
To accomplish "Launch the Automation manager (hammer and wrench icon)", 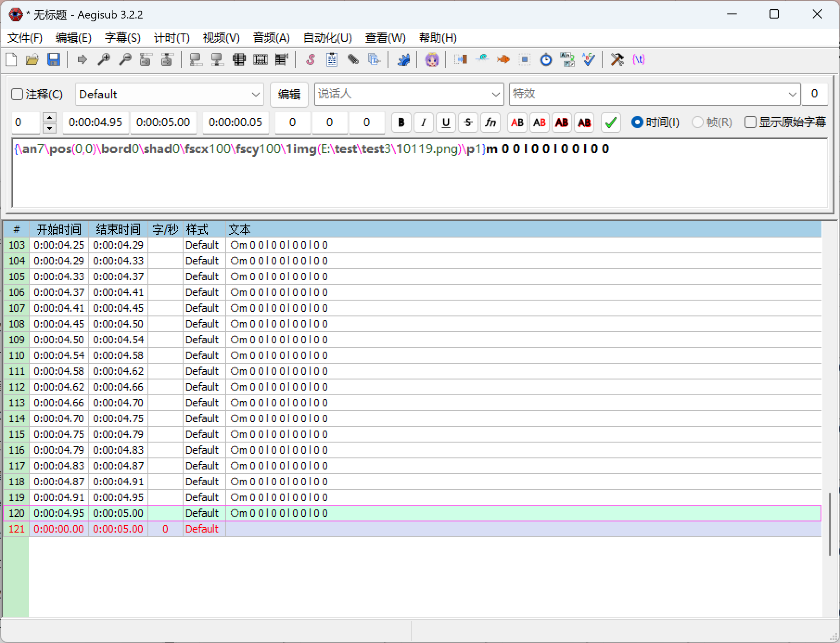I will click(617, 59).
